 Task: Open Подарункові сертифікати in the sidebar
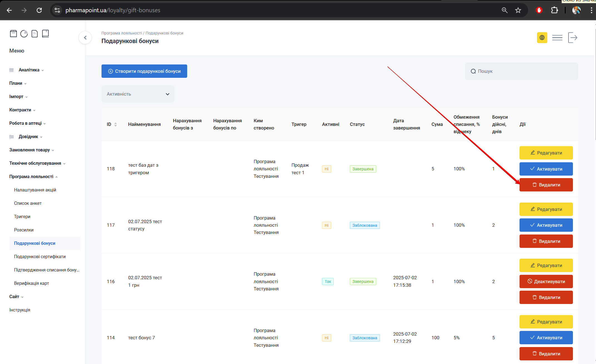[x=40, y=256]
